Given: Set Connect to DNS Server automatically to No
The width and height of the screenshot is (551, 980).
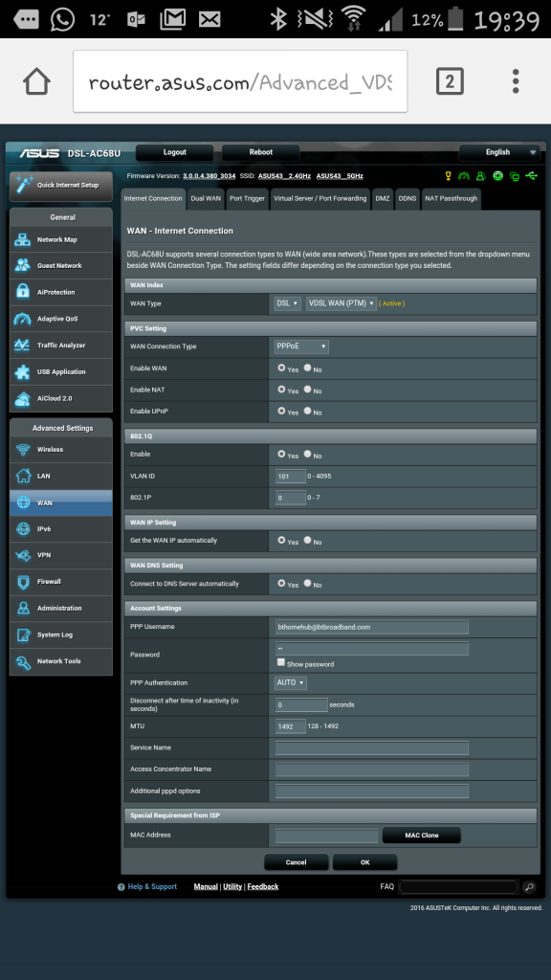Looking at the screenshot, I should point(307,583).
